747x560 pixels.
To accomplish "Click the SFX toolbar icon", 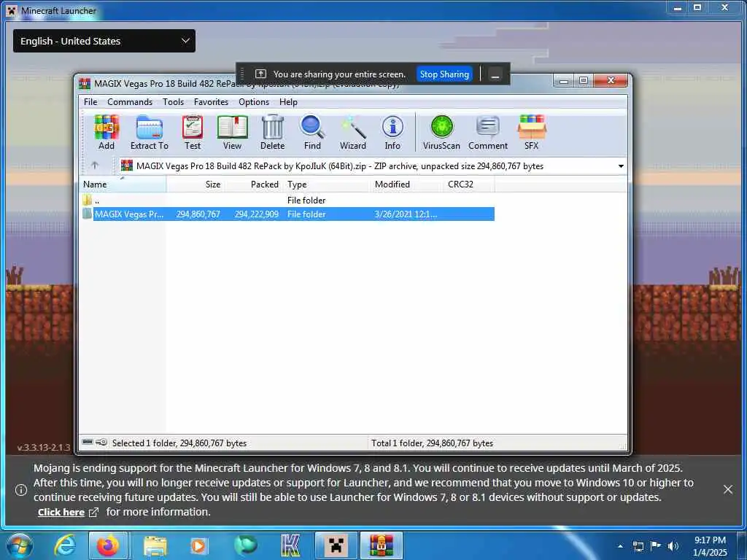I will coord(532,133).
